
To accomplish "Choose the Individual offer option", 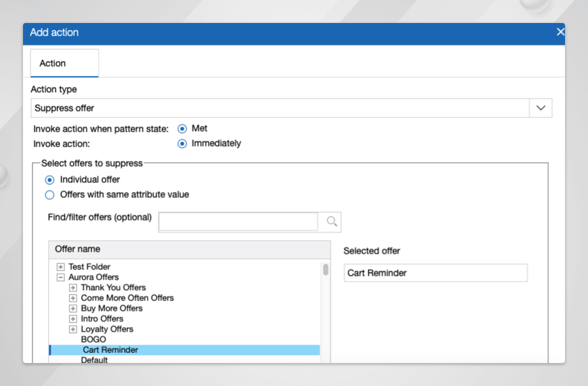I will click(x=50, y=180).
